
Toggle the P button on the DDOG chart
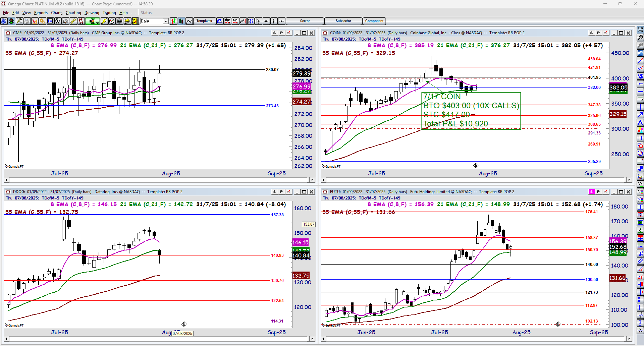pyautogui.click(x=281, y=192)
